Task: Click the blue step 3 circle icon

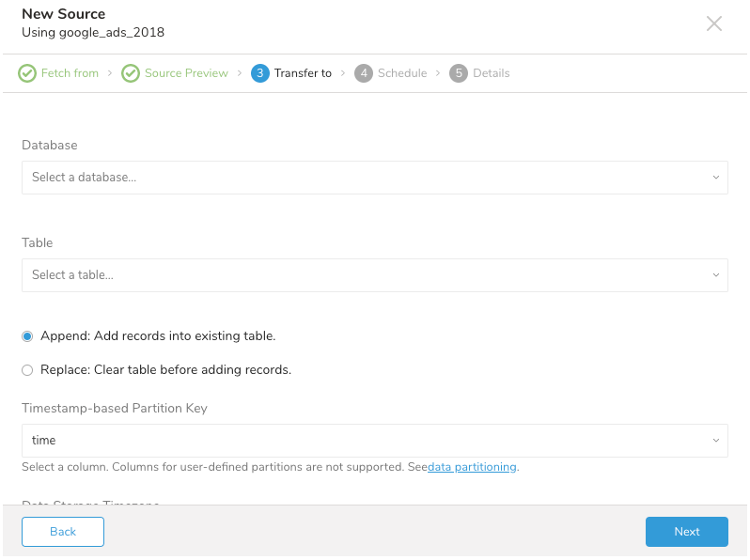Action: click(x=260, y=73)
